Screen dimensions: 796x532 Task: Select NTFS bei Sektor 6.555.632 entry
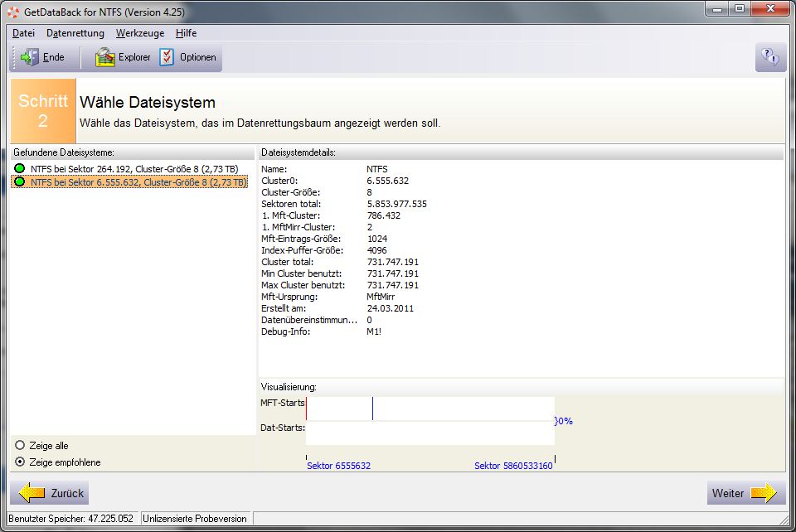(x=138, y=182)
